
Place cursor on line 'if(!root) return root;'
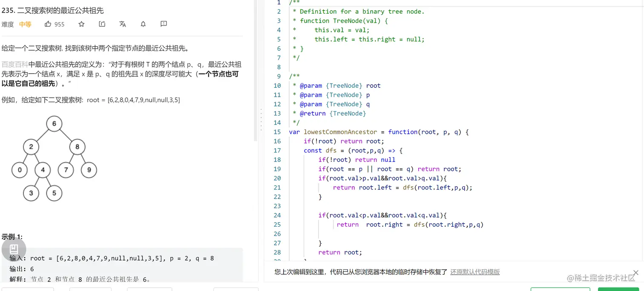point(344,141)
